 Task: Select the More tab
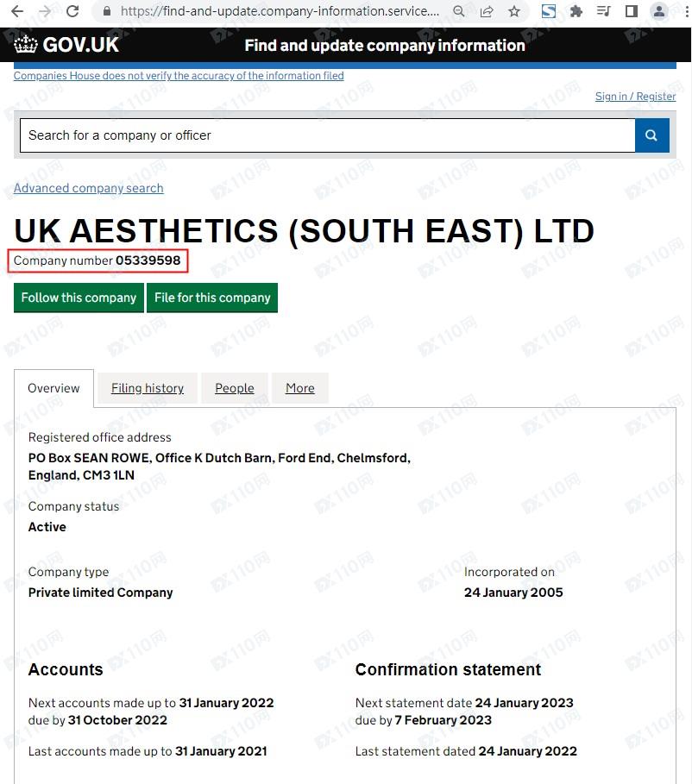pyautogui.click(x=300, y=388)
